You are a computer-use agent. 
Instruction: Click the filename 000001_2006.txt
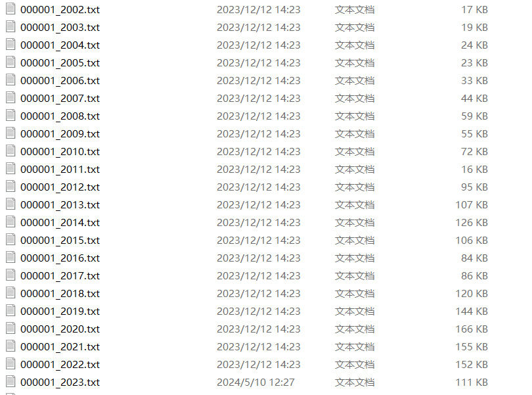(60, 81)
